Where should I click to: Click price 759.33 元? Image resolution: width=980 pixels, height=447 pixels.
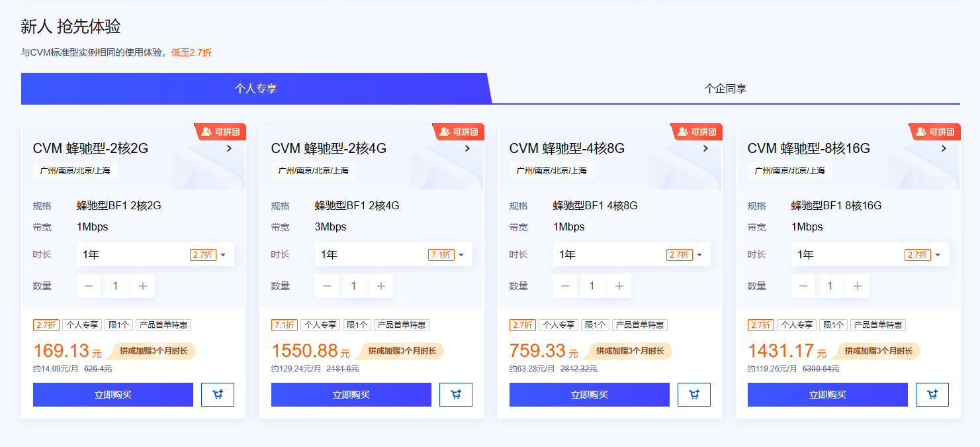544,351
